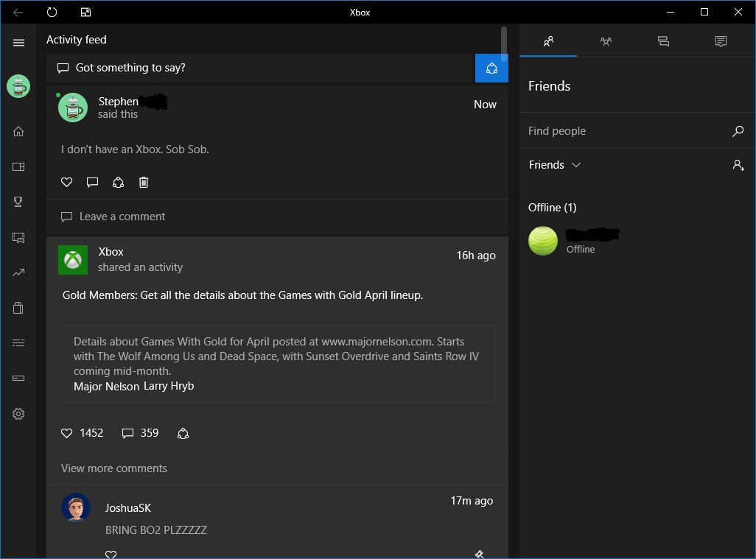Image resolution: width=756 pixels, height=559 pixels.
Task: Switch to the Parties tab
Action: (x=606, y=41)
